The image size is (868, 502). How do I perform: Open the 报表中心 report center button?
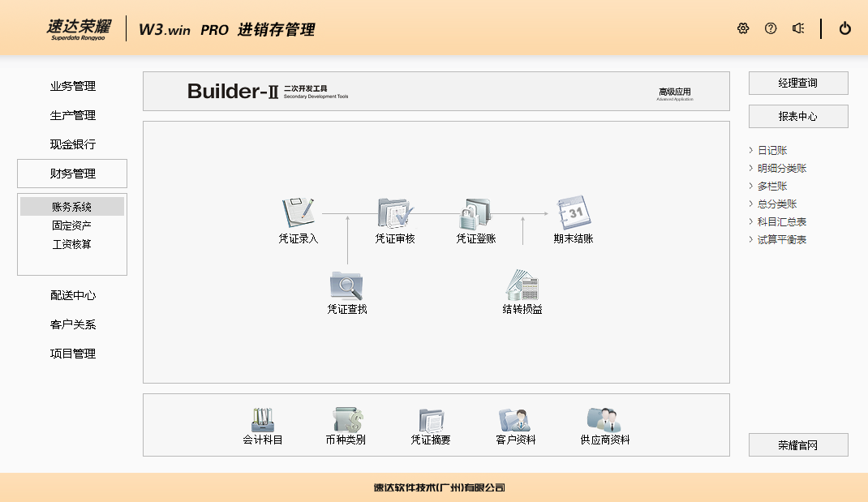(798, 117)
